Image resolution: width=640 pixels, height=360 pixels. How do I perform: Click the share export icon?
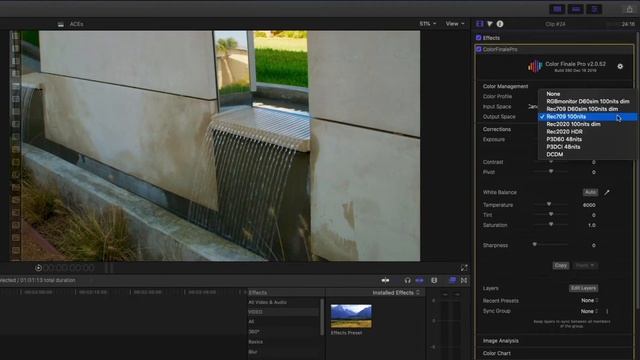click(629, 9)
